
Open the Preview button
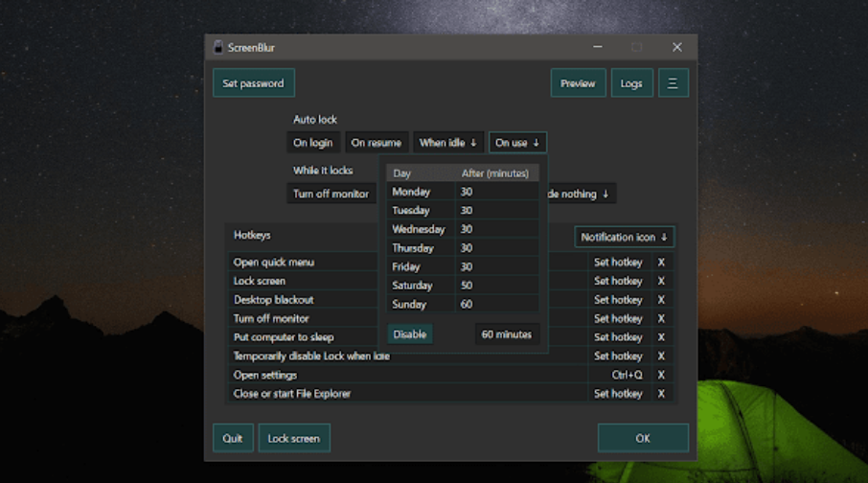tap(578, 83)
